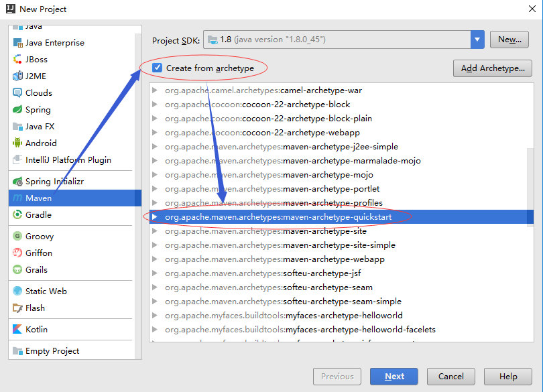Viewport: 543px width, 392px height.
Task: Expand maven-archetype-webapp node
Action: [x=155, y=259]
